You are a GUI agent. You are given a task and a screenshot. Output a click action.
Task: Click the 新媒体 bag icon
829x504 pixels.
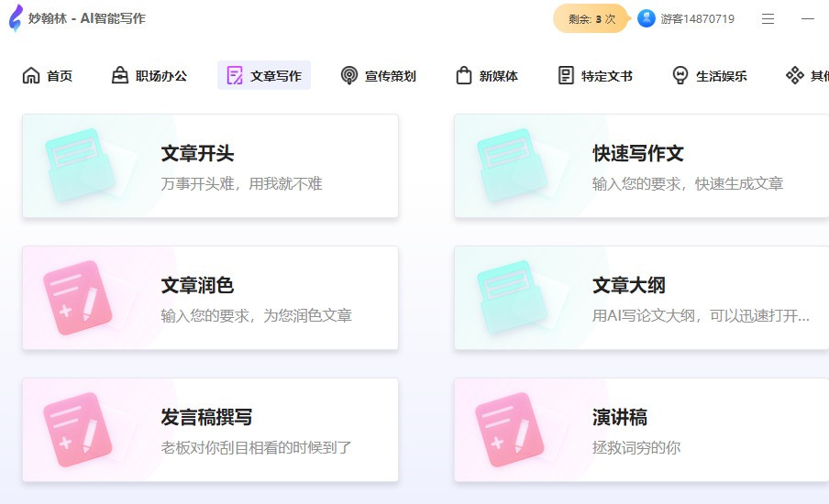coord(464,75)
